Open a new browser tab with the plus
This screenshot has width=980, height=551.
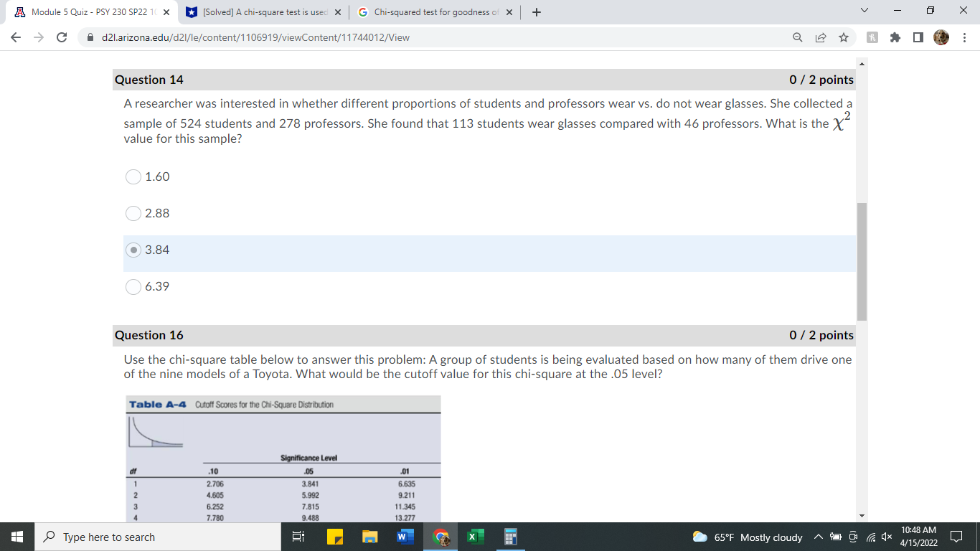coord(535,11)
